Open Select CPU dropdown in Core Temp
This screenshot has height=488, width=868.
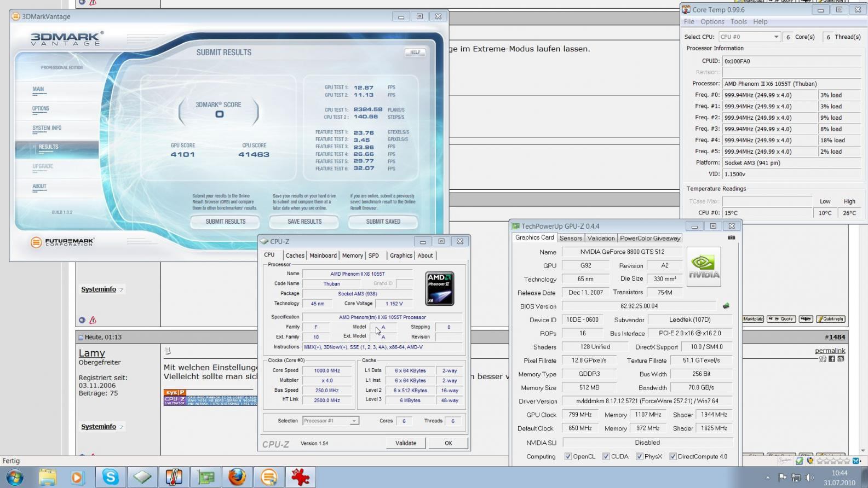coord(749,37)
